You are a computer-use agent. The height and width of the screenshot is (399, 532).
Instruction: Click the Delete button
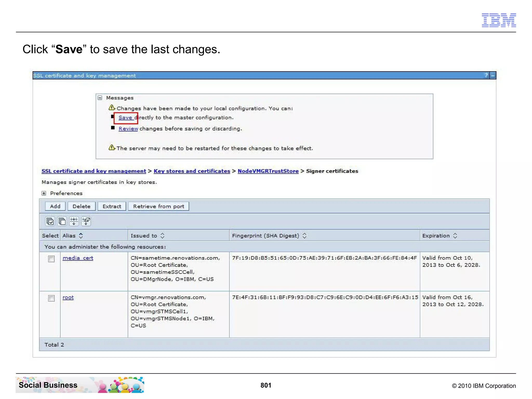pos(82,206)
